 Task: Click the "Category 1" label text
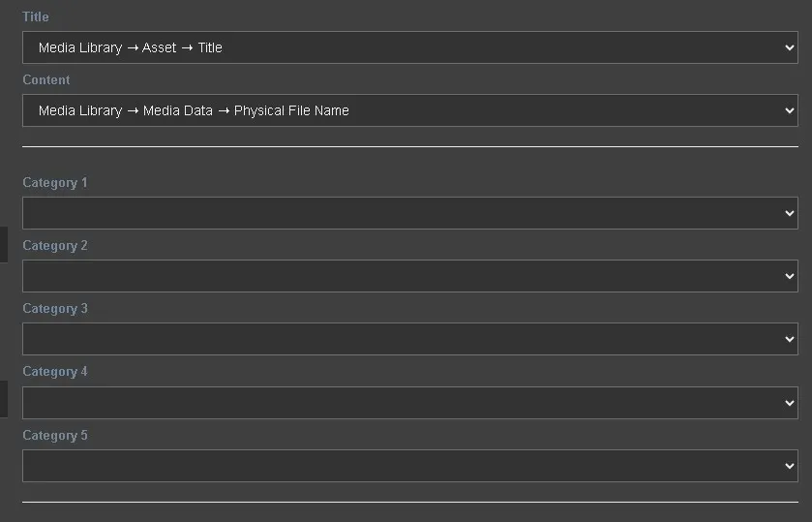coord(55,182)
